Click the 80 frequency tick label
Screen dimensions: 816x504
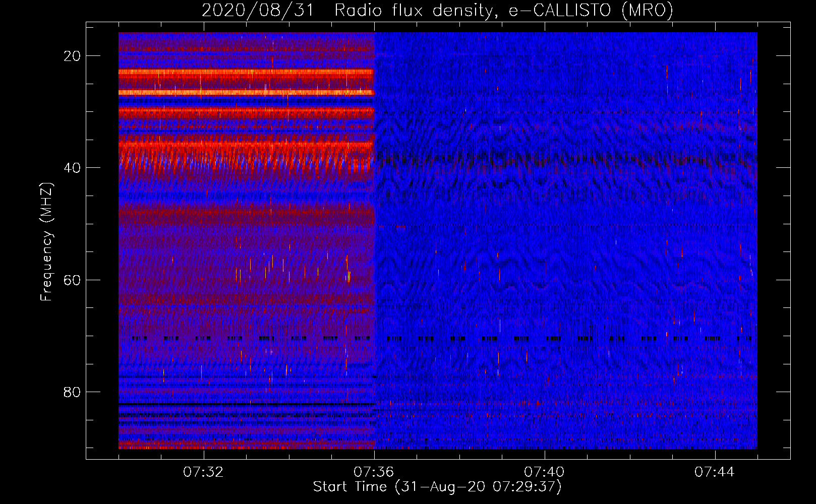pyautogui.click(x=73, y=392)
